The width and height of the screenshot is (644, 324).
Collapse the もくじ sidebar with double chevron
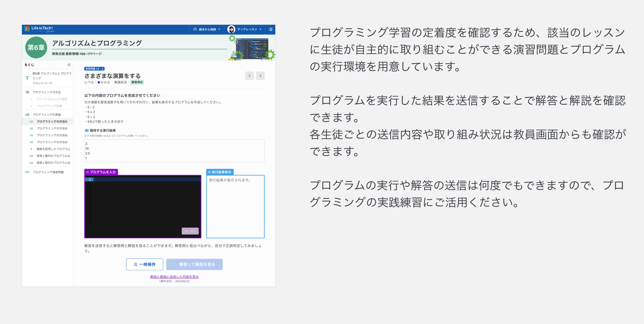[69, 65]
